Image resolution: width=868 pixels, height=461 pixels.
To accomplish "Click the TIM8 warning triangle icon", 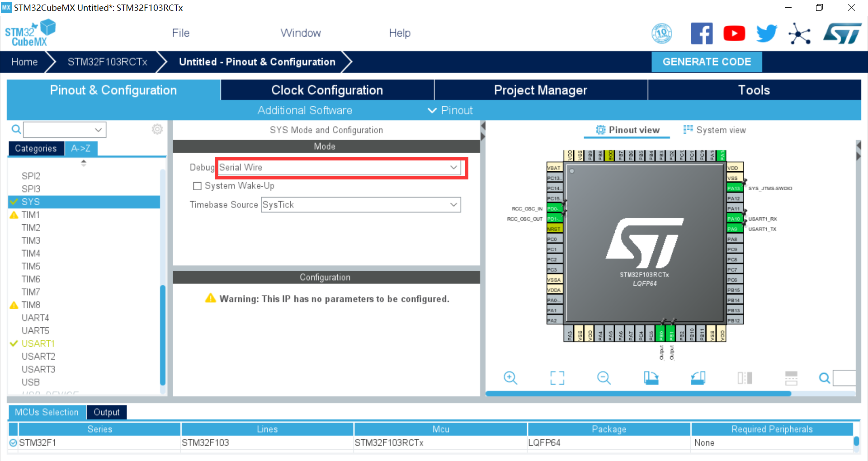I will (x=14, y=305).
